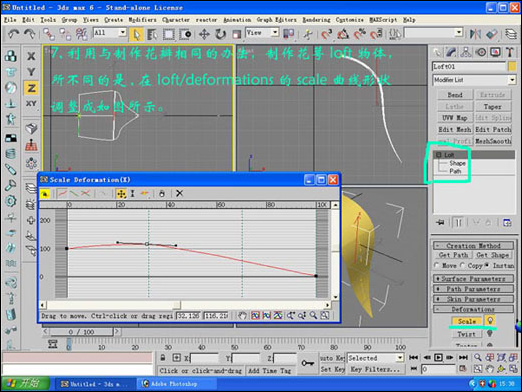Open the Modifiers menu
This screenshot has height=392, width=522.
tap(142, 20)
